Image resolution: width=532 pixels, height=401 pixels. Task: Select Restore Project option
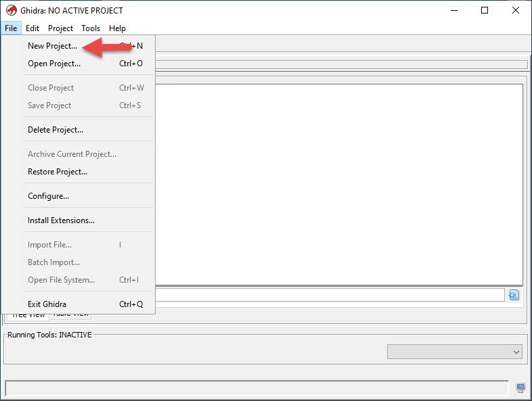[x=57, y=172]
